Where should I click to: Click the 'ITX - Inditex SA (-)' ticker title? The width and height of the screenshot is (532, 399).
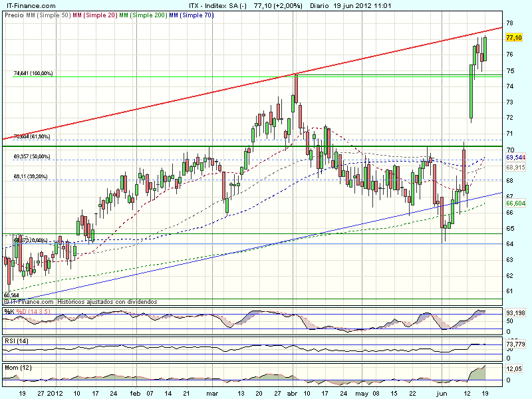218,6
